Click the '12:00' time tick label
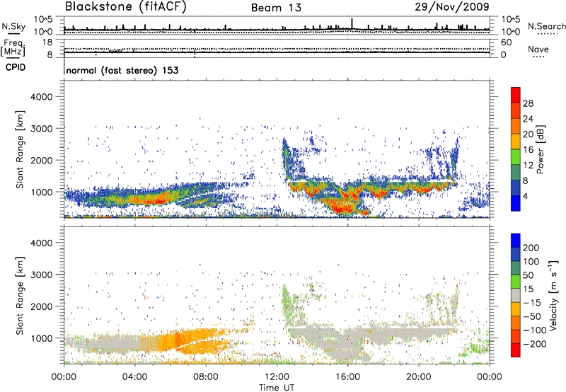This screenshot has width=566, height=392. click(277, 377)
